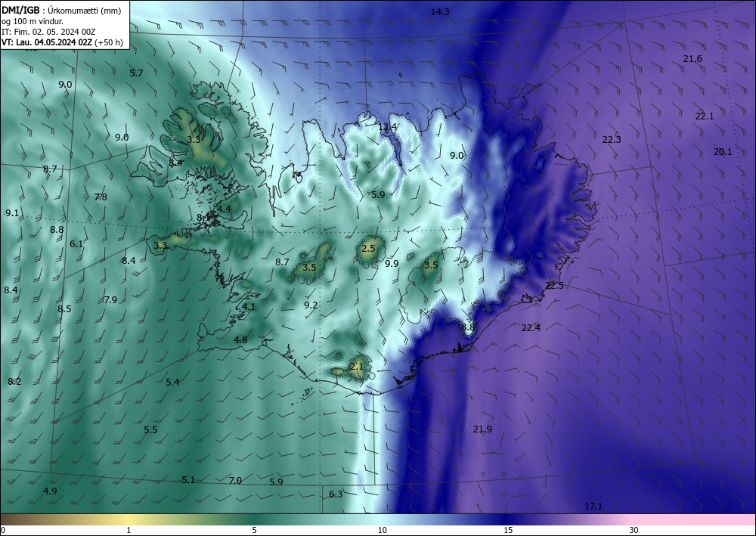The width and height of the screenshot is (756, 536).
Task: Click the 8.2 value on the map
Action: [14, 382]
